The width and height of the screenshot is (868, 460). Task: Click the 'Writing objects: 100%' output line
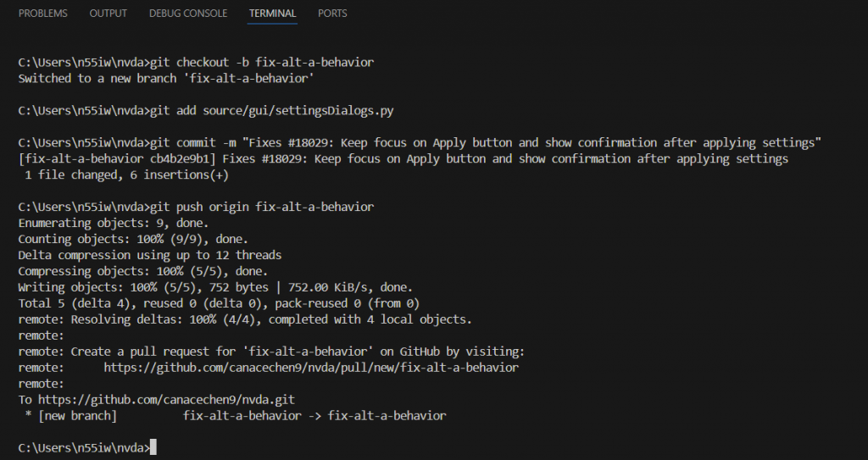pyautogui.click(x=215, y=287)
